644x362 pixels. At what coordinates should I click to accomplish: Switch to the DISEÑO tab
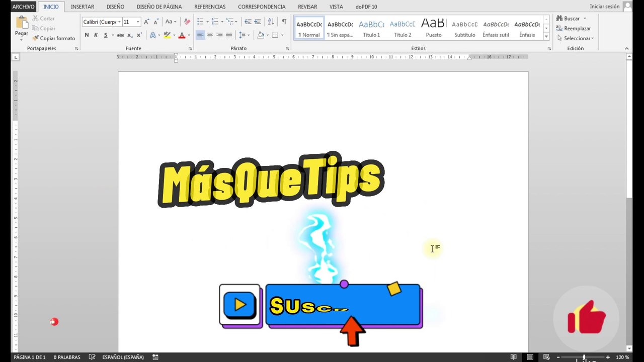(x=115, y=7)
